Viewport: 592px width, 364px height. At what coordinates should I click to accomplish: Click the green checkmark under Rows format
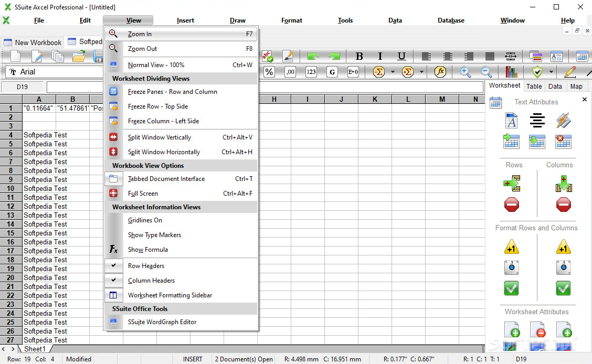point(512,288)
